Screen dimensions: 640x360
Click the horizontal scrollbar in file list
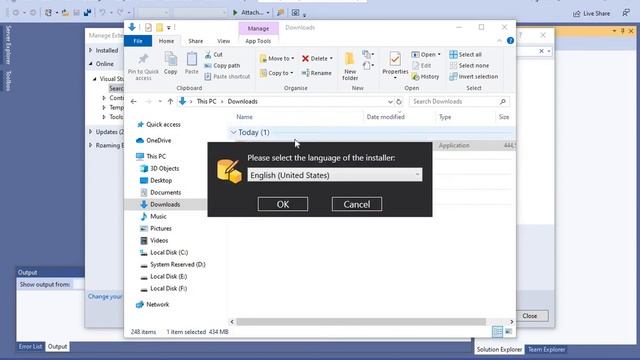(361, 322)
